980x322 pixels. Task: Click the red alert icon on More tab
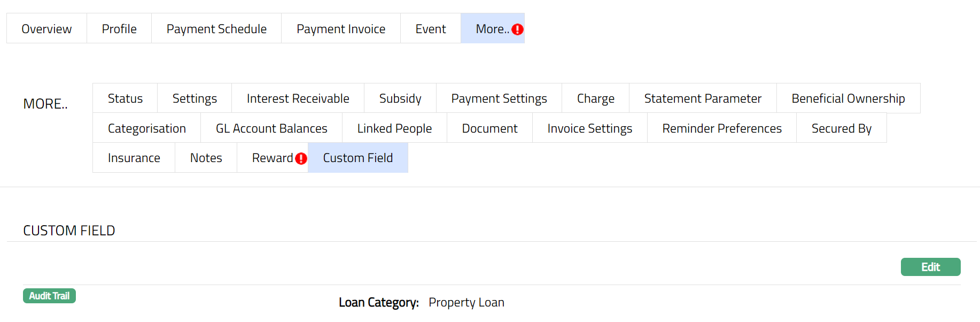517,29
